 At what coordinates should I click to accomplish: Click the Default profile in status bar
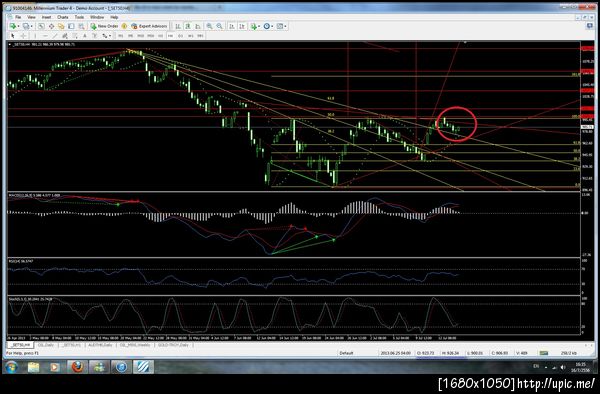point(346,353)
